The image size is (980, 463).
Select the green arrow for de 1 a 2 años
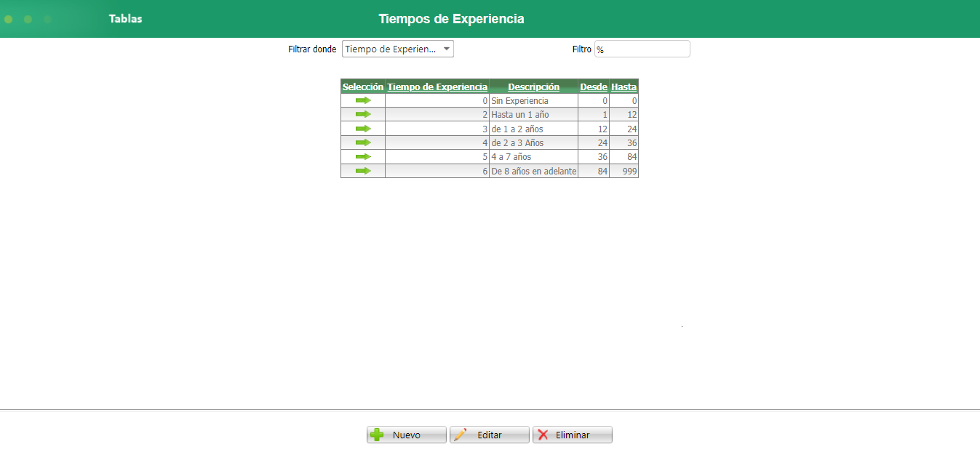tap(362, 129)
